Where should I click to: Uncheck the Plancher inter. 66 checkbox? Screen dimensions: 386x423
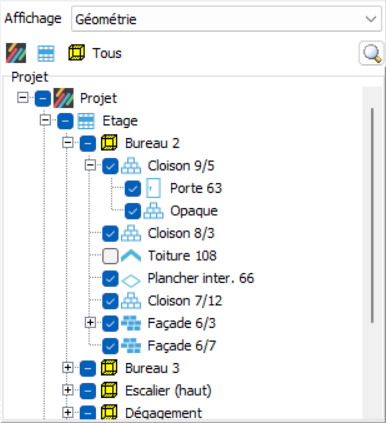[x=110, y=278]
